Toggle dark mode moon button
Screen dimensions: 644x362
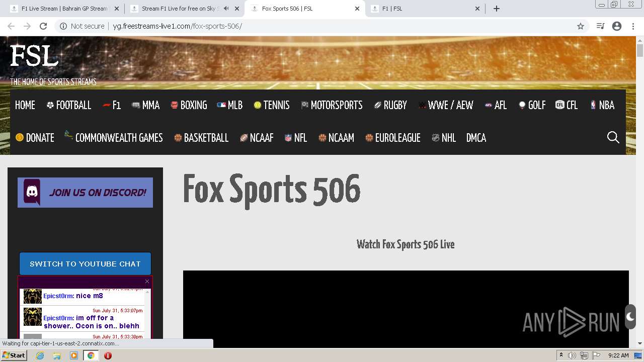[630, 317]
